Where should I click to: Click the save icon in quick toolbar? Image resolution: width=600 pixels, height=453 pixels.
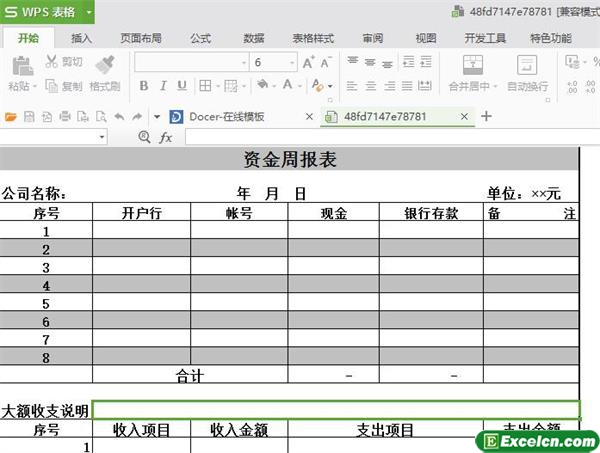pyautogui.click(x=29, y=116)
